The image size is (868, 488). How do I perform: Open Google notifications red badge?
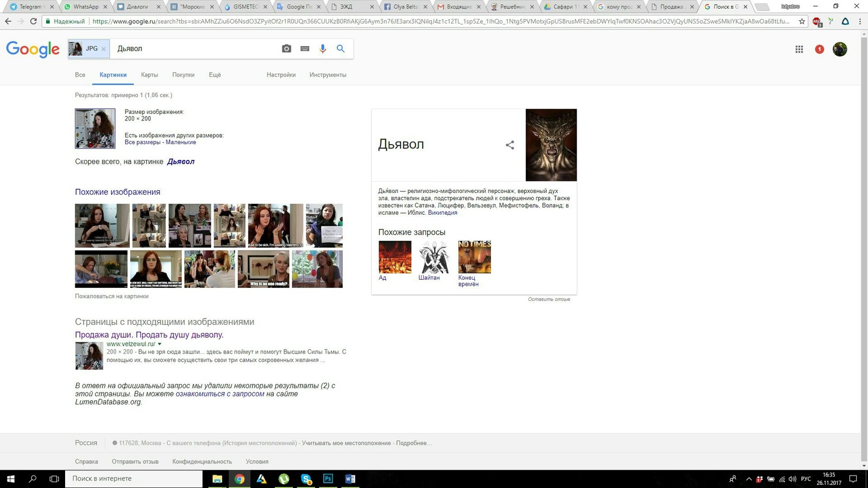[x=819, y=49]
